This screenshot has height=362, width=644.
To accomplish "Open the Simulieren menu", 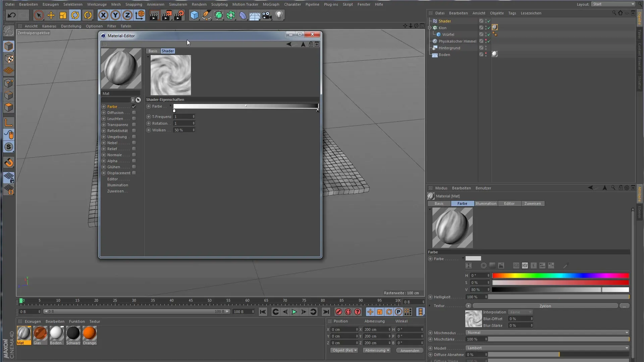I will pyautogui.click(x=178, y=4).
